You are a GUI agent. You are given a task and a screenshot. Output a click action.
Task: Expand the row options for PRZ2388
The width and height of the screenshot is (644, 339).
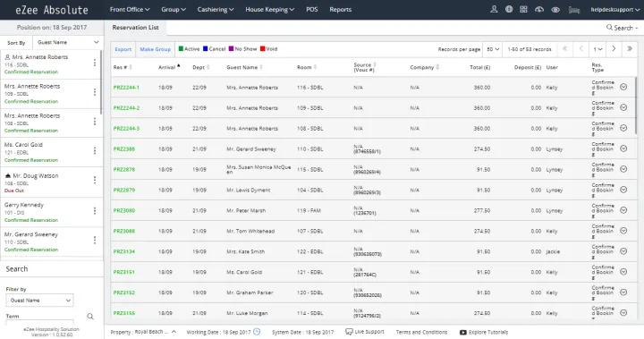[623, 148]
